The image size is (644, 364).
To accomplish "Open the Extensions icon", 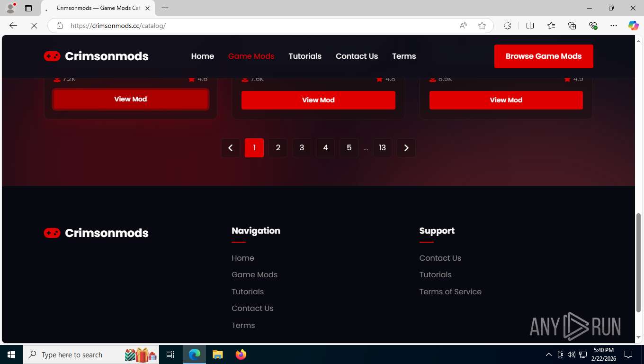I will pyautogui.click(x=507, y=26).
